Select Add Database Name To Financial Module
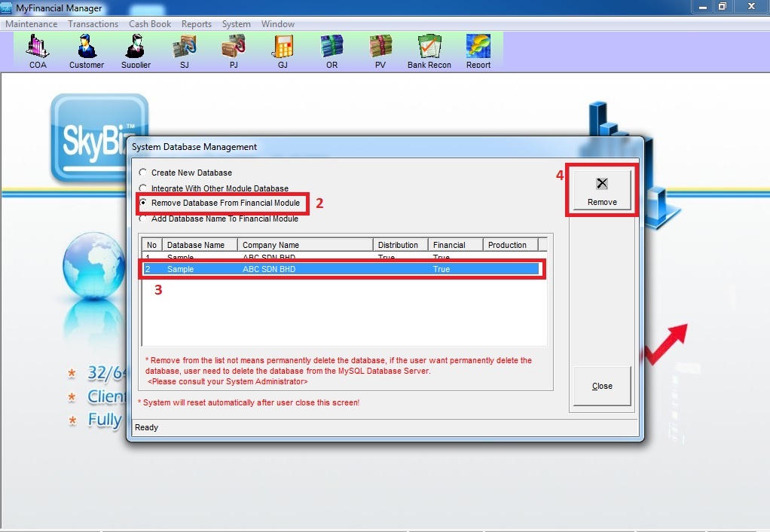 143,219
